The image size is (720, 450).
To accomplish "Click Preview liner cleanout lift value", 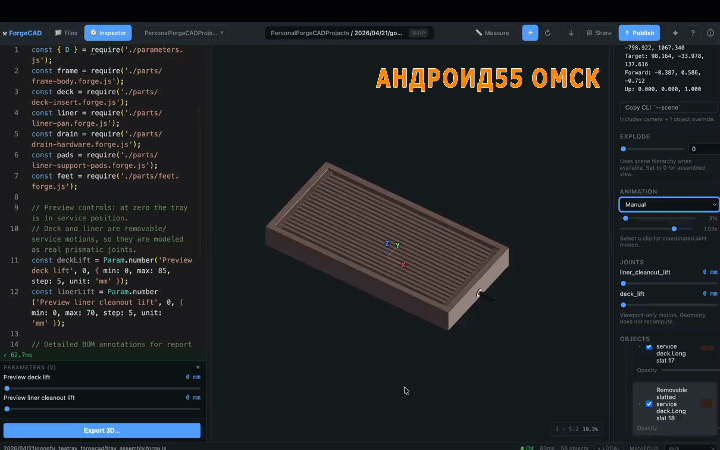I will (193, 398).
